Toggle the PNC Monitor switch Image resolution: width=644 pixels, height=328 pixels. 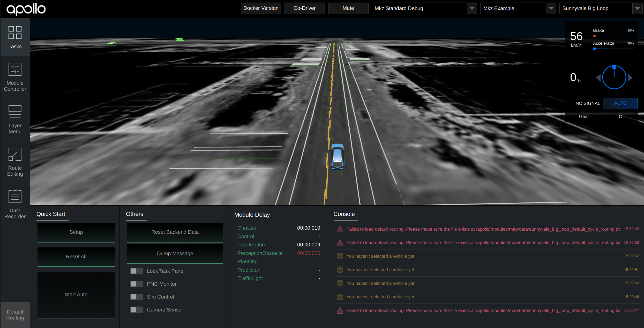(137, 284)
